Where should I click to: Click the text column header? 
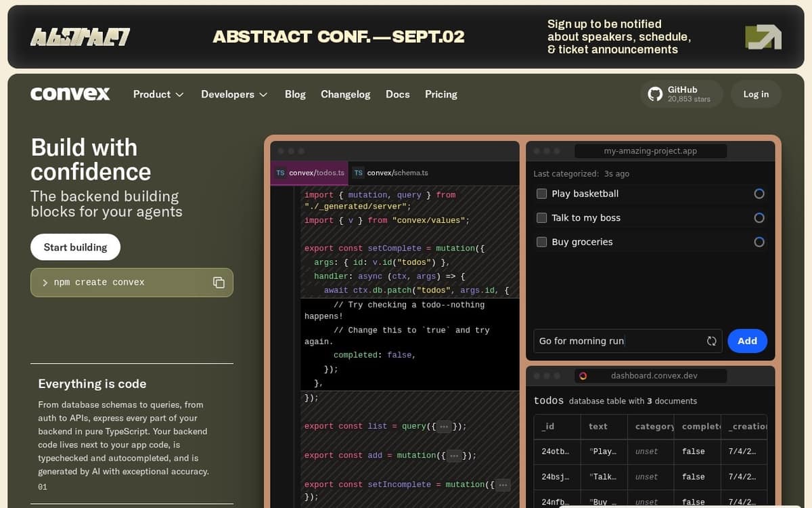point(604,427)
